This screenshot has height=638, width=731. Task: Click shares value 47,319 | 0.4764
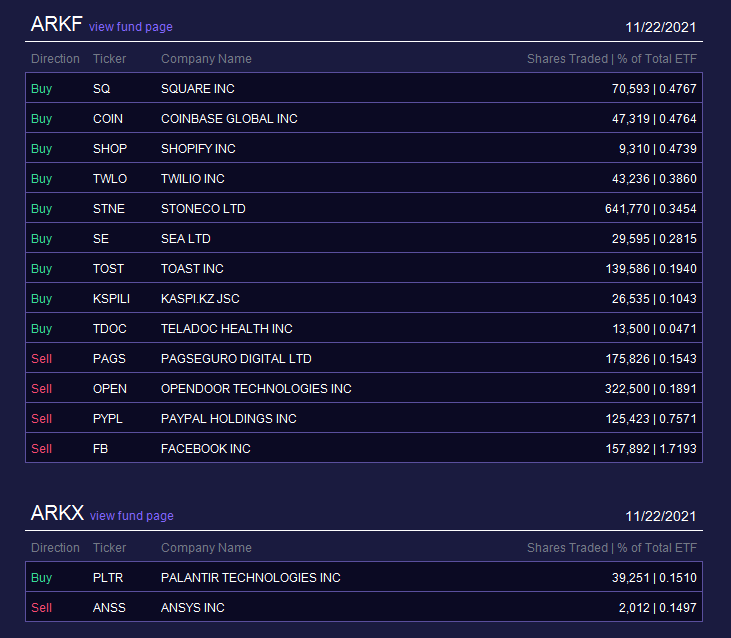pyautogui.click(x=654, y=119)
